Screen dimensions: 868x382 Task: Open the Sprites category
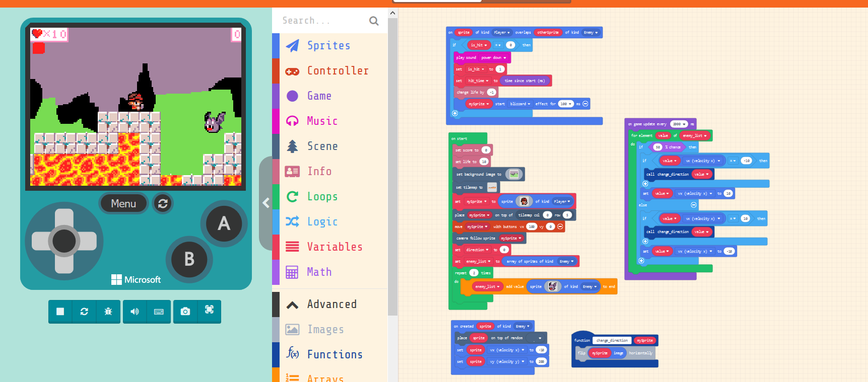(330, 46)
